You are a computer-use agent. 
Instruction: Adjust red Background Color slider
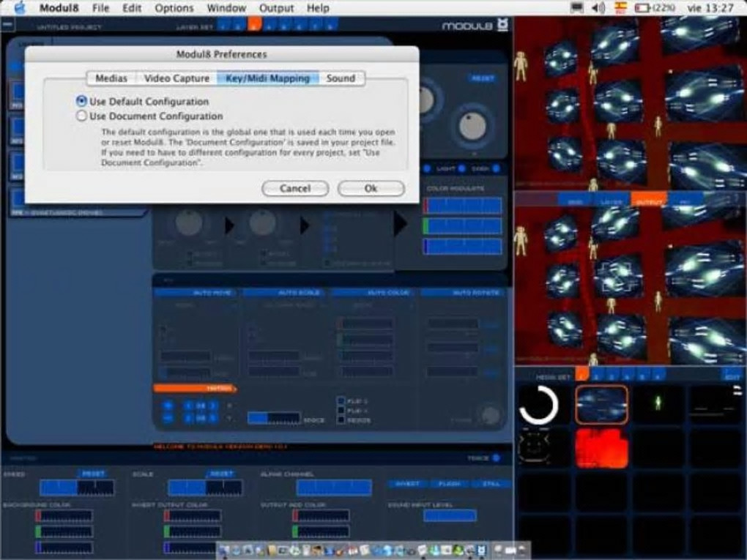click(64, 516)
